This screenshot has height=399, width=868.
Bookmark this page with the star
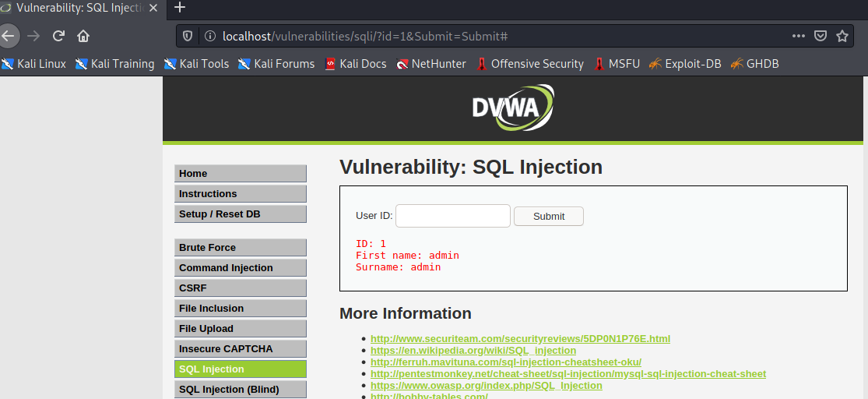pos(842,36)
